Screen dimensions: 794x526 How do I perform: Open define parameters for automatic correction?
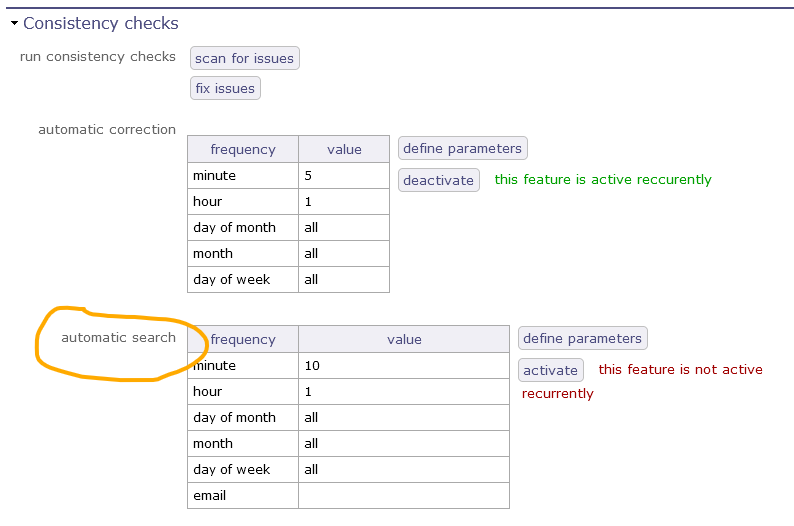click(462, 149)
